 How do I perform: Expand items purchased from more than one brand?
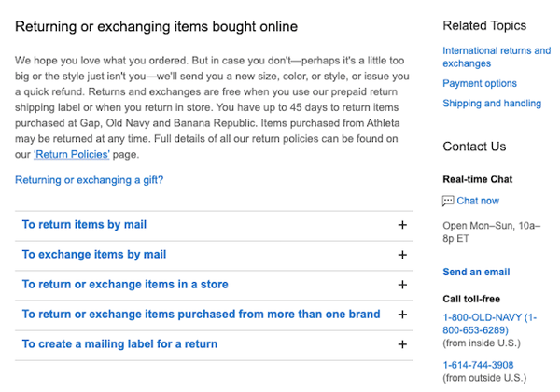pos(201,315)
